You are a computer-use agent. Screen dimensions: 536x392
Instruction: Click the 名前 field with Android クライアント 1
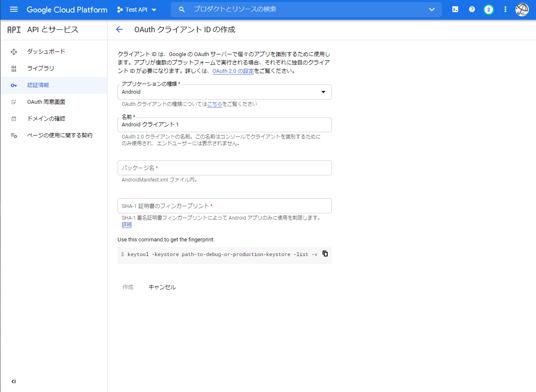tap(225, 125)
